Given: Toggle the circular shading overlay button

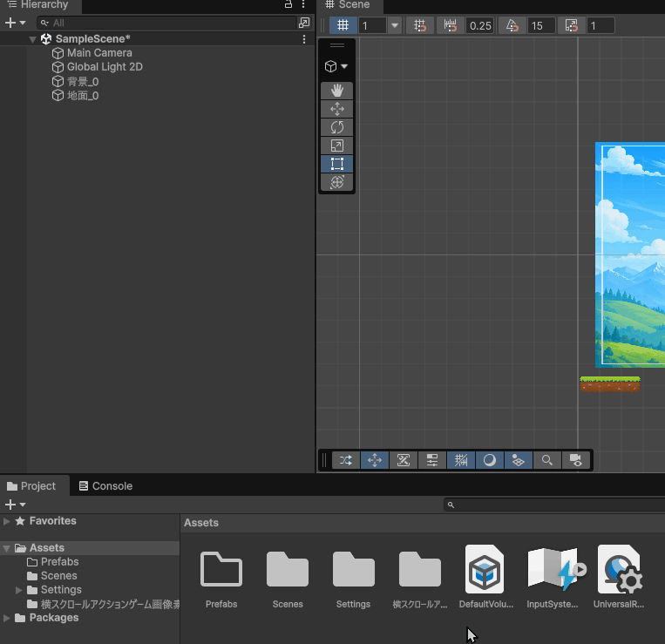Looking at the screenshot, I should (x=490, y=460).
